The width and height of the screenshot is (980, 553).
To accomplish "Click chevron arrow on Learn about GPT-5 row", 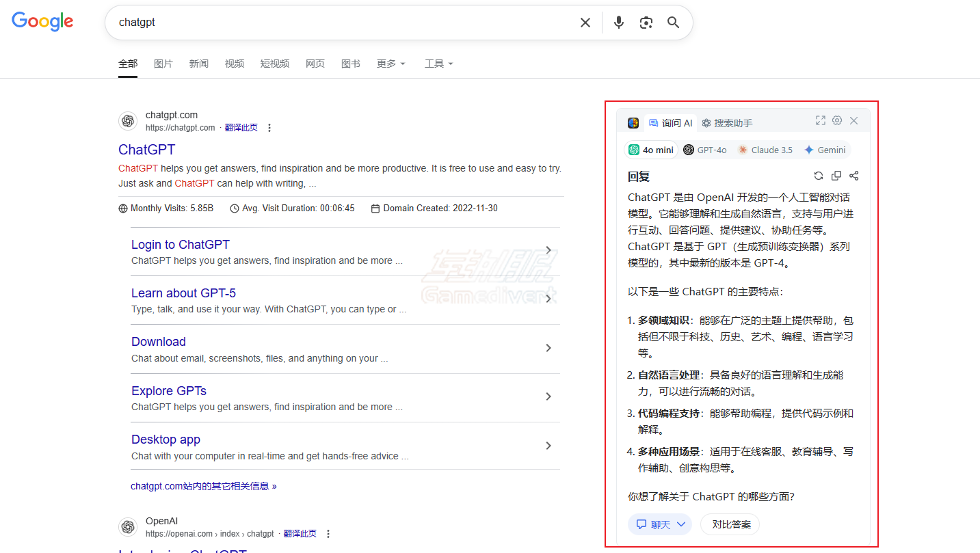I will click(548, 299).
